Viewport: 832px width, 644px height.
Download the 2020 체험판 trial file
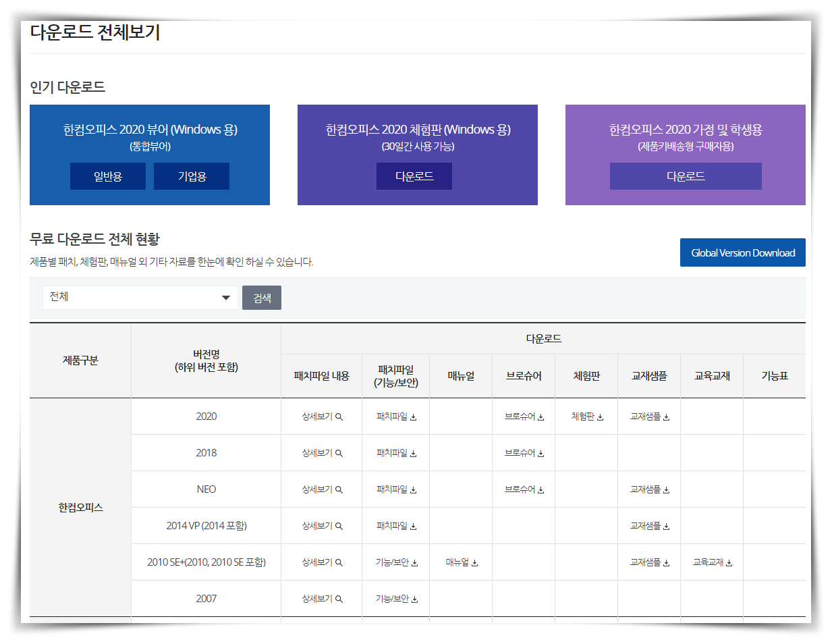pos(586,416)
